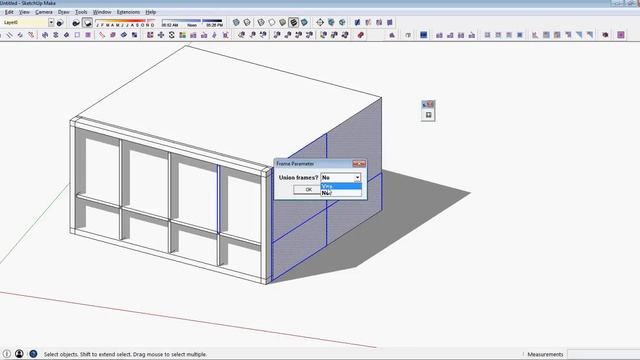Click the crosshair target icon in top toolbar
Viewport: 640px width, 360px height.
pos(320,22)
